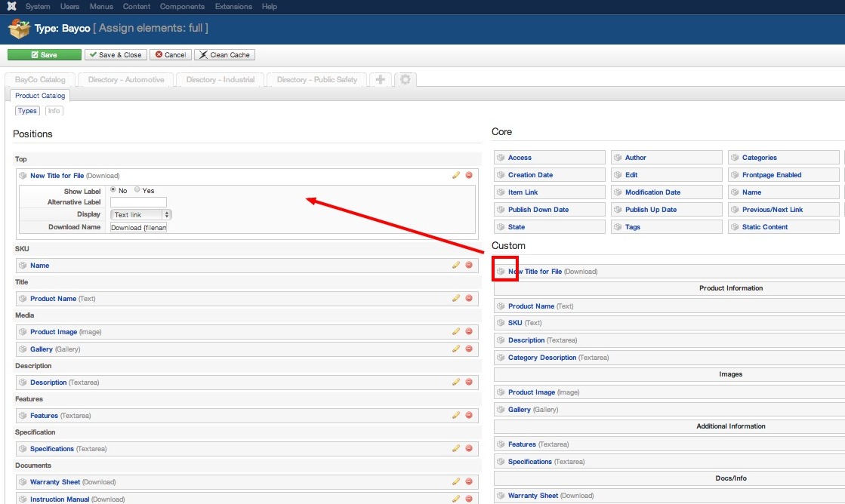845x504 pixels.
Task: Select the Static Content core element
Action: pos(784,226)
